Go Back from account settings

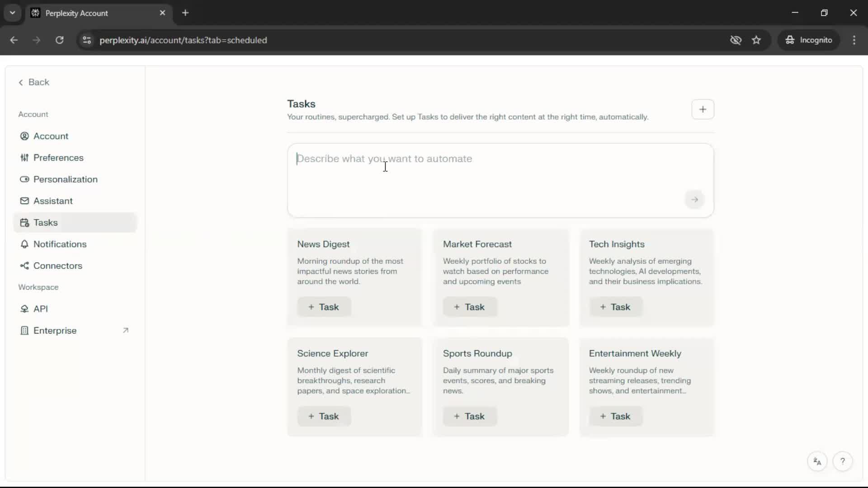[x=34, y=82]
